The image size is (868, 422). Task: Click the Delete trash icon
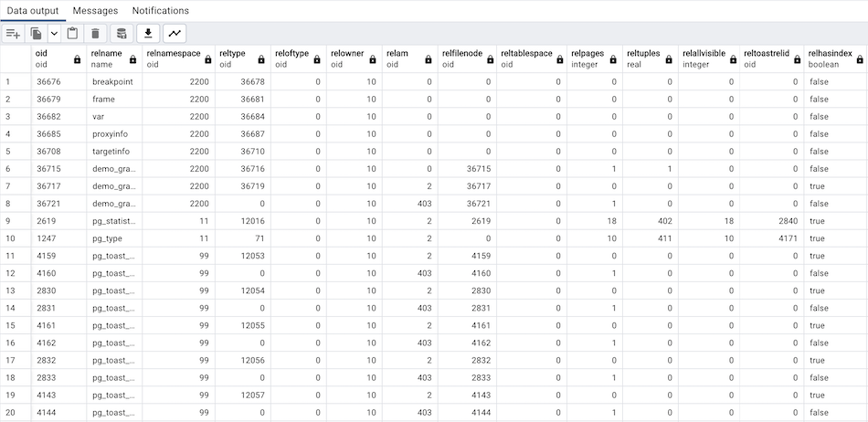pyautogui.click(x=95, y=34)
